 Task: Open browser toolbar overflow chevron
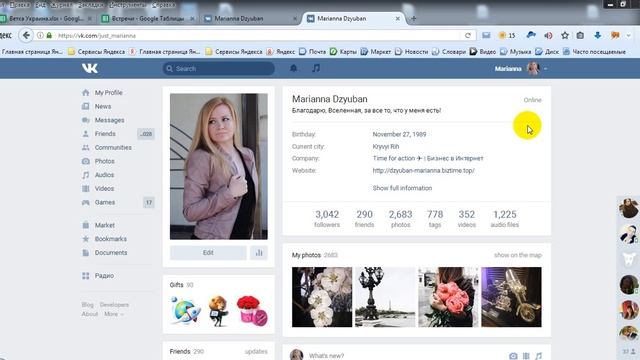[x=629, y=36]
